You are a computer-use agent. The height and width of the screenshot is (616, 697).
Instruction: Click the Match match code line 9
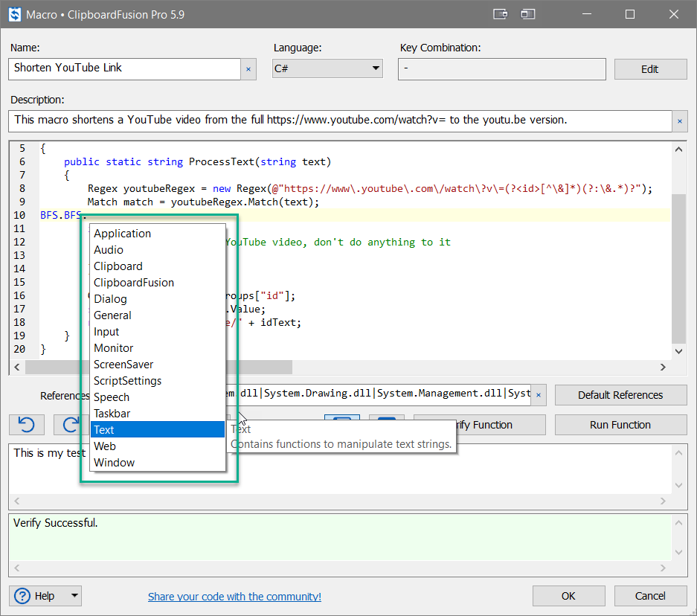pos(203,202)
